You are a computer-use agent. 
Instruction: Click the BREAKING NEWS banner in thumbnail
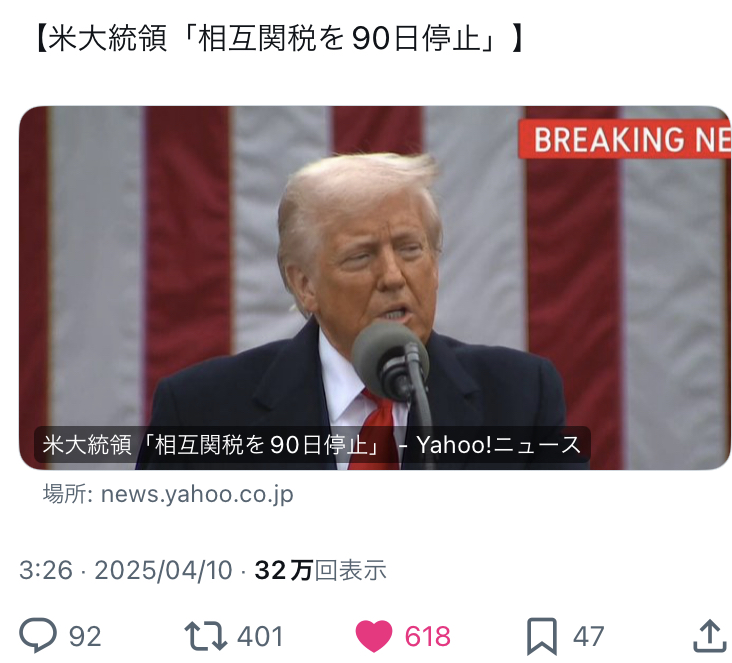tap(625, 139)
